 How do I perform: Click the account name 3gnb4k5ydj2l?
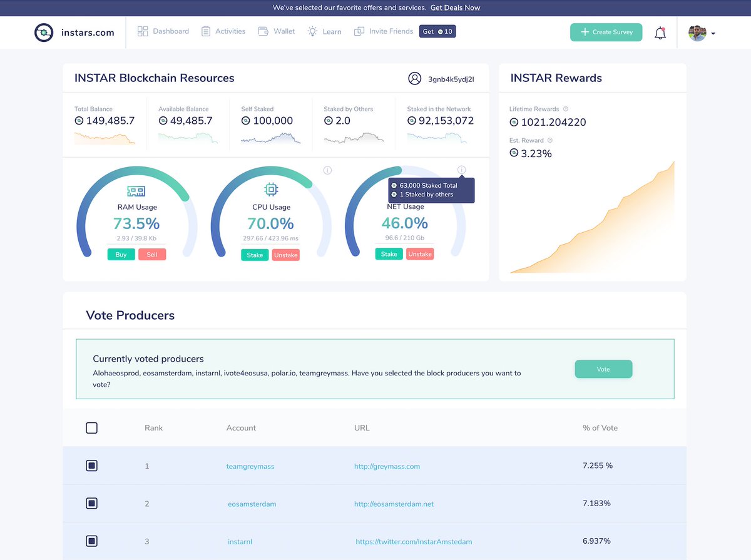click(x=451, y=79)
